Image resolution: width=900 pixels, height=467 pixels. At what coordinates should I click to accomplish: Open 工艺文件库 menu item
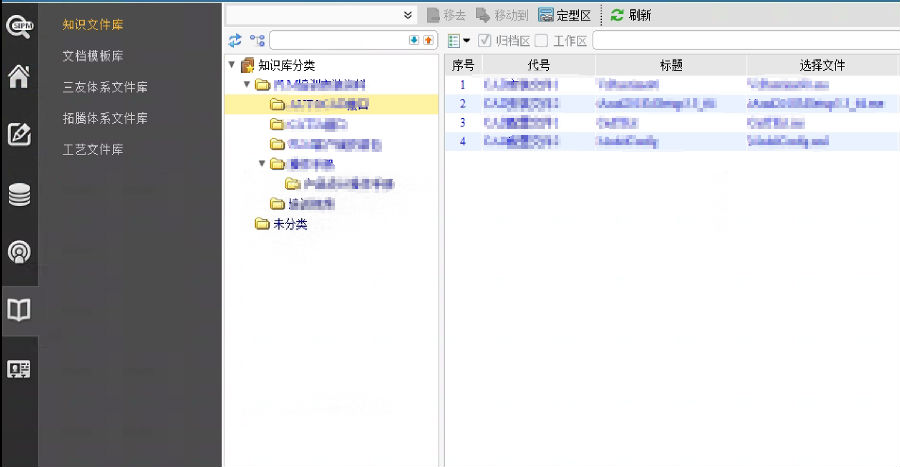click(x=93, y=150)
